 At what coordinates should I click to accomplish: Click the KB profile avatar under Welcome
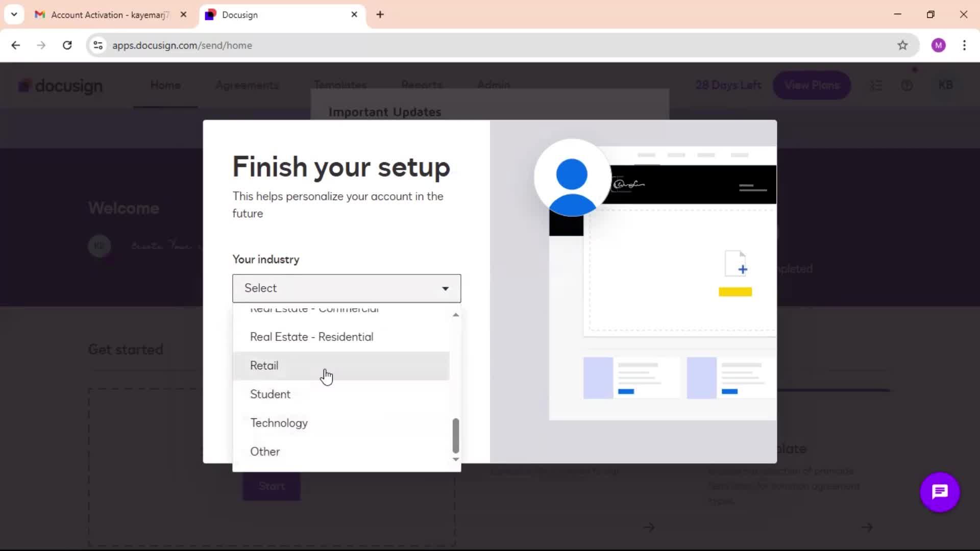99,245
